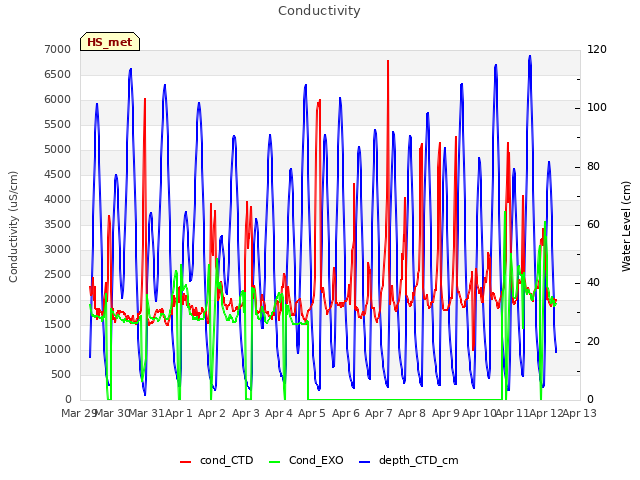Click the 500 left axis tick label

[61, 374]
